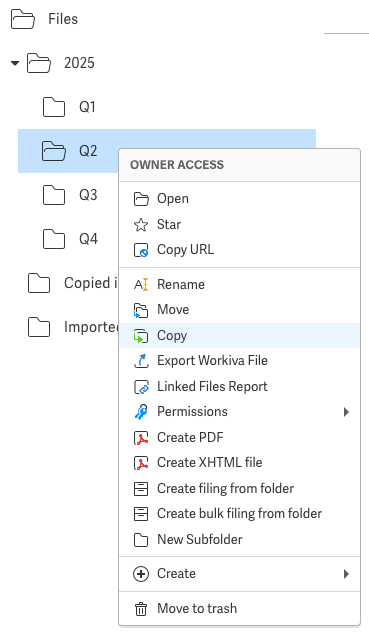369x632 pixels.
Task: Select Create XHTML file
Action: click(x=239, y=463)
